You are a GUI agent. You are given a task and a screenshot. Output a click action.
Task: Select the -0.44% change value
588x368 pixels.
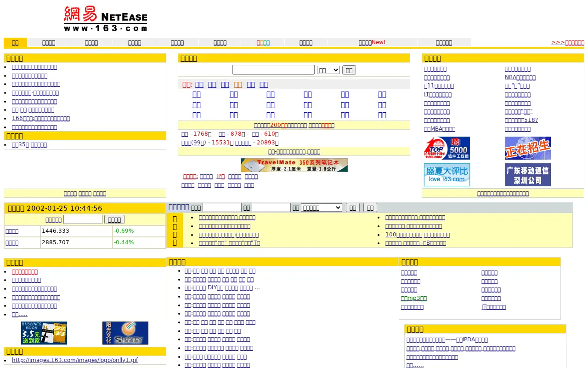[124, 242]
